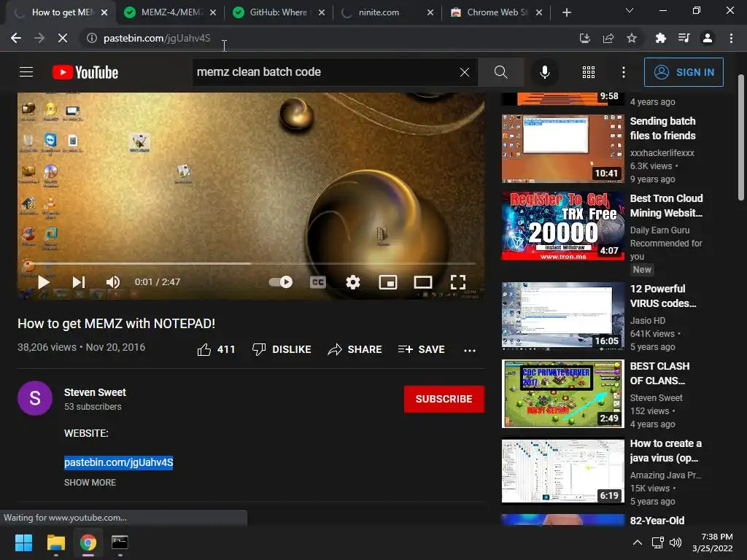Dislike the video
This screenshot has width=747, height=560.
pyautogui.click(x=282, y=349)
